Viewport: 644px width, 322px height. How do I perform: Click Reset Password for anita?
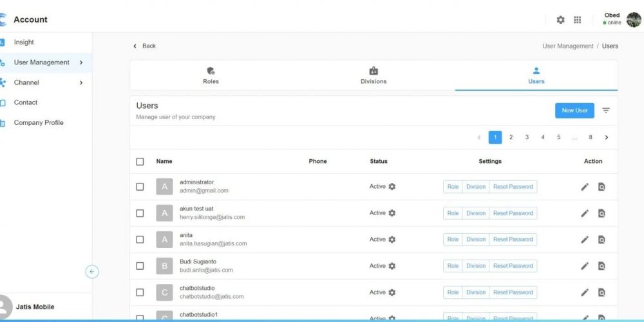(513, 240)
